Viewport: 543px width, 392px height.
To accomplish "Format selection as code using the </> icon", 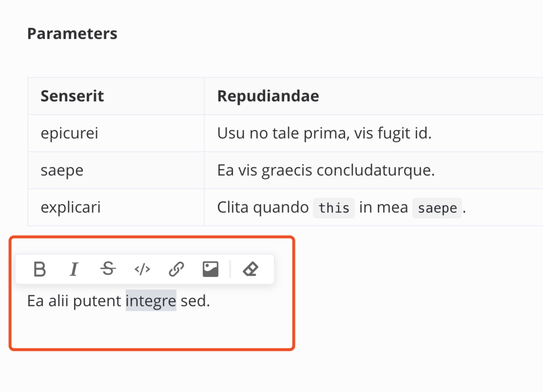I will pos(143,269).
